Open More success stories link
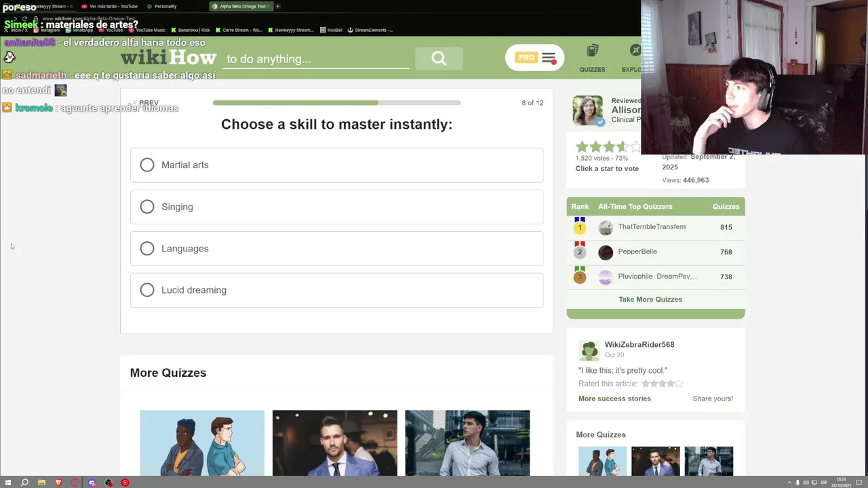868x488 pixels. pos(614,399)
